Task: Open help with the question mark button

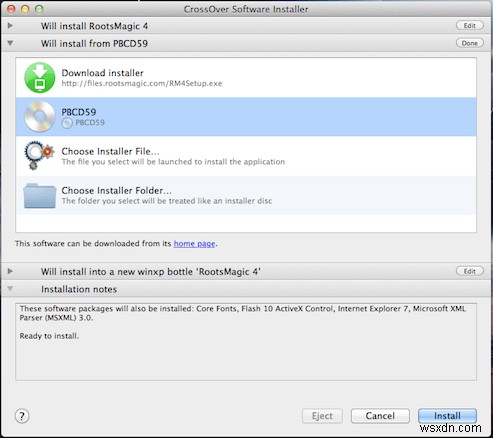Action: (22, 416)
